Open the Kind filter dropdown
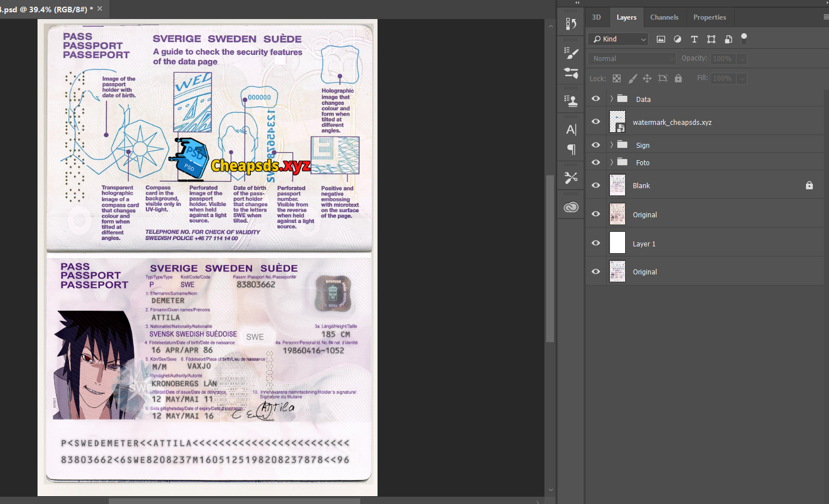This screenshot has width=829, height=504. pos(619,39)
